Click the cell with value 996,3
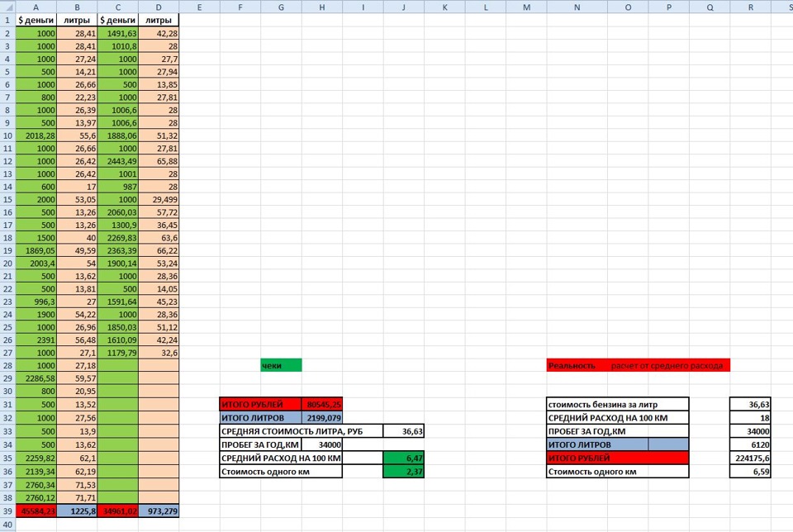 36,302
